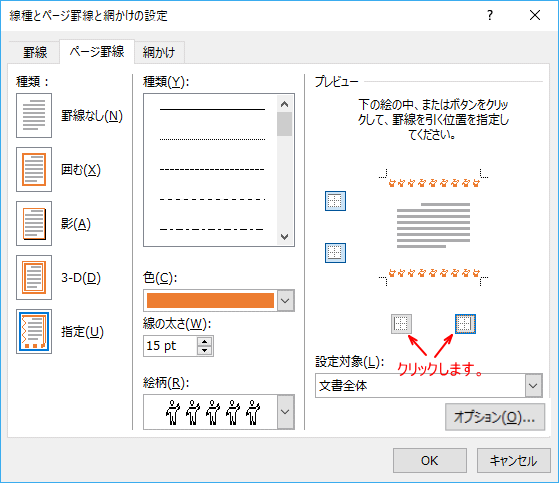Choose the 囲む (box) border icon
The width and height of the screenshot is (559, 483).
[34, 170]
